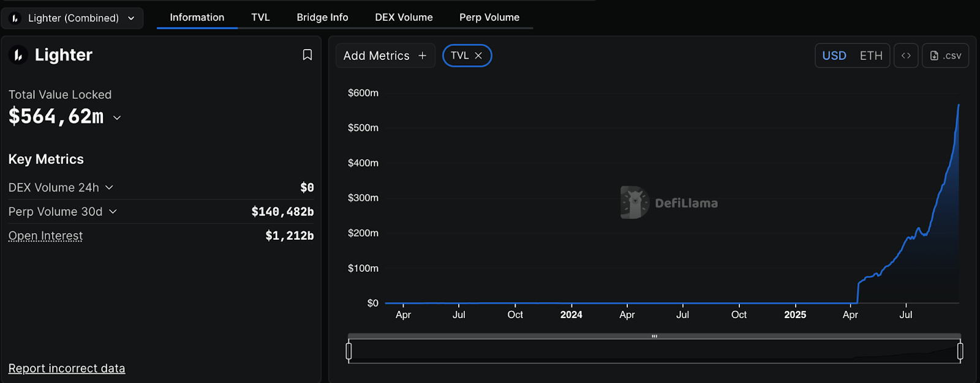Screen dimensions: 980x383
Task: Download chart data as .csv
Action: [945, 56]
